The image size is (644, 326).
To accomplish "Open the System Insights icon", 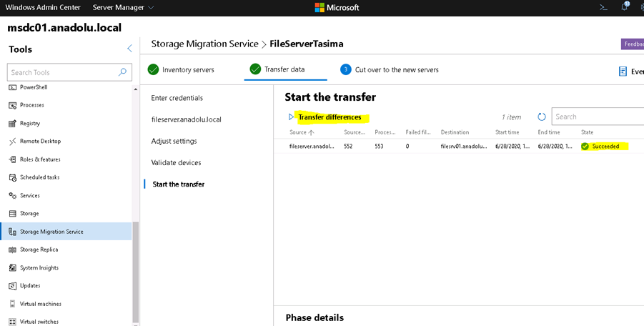I will click(12, 267).
